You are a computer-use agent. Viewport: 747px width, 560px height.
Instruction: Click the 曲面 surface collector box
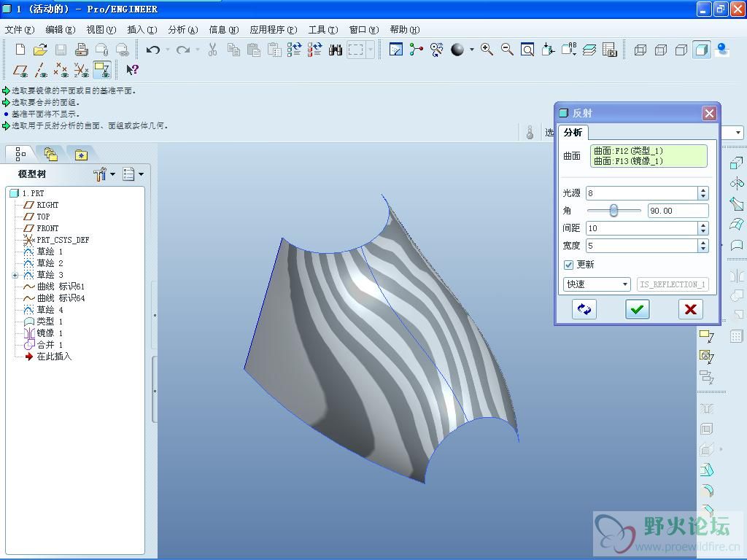(649, 156)
